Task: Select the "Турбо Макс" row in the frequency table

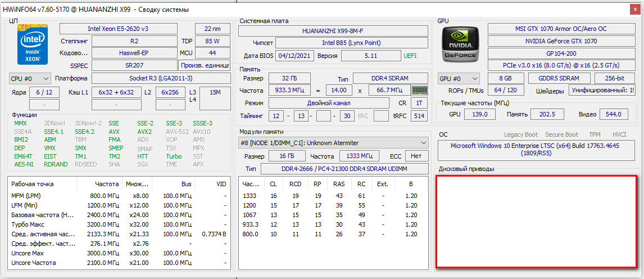Action: (119, 224)
